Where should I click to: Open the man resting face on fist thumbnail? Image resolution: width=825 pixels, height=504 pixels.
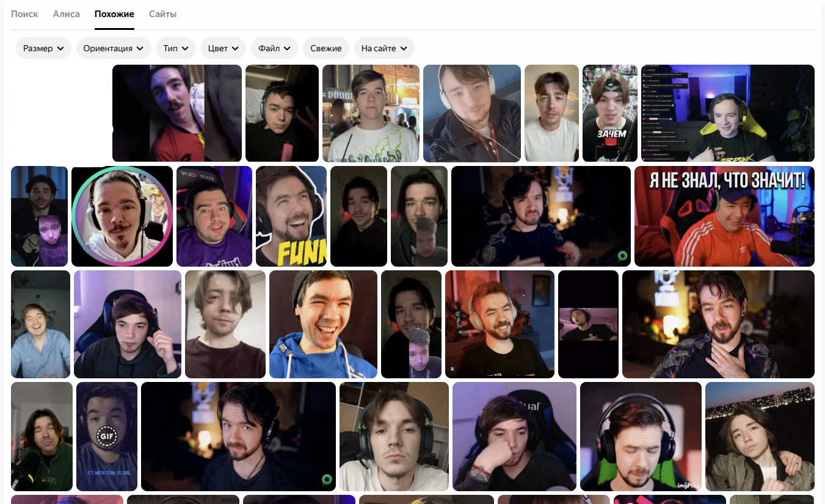pyautogui.click(x=514, y=436)
